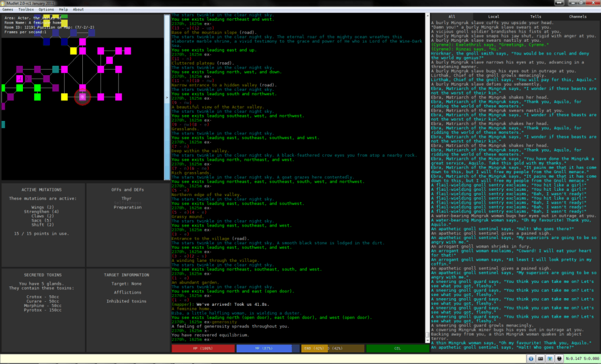This screenshot has height=364, width=601.
Task: Open the Options menu
Action: click(46, 9)
